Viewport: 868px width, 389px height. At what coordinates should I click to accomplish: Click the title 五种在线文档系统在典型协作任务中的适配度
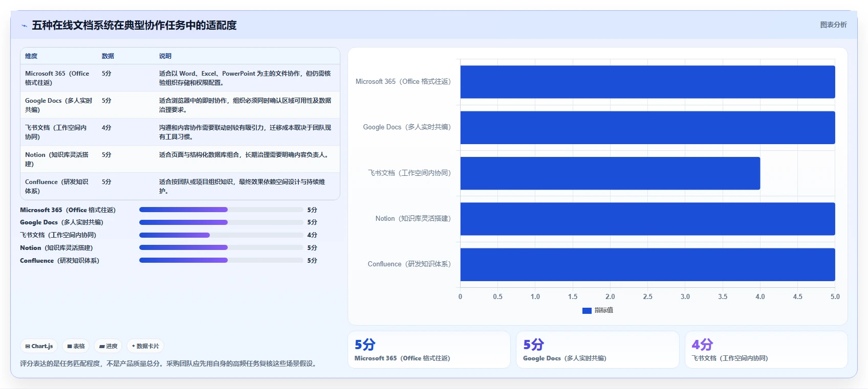134,25
